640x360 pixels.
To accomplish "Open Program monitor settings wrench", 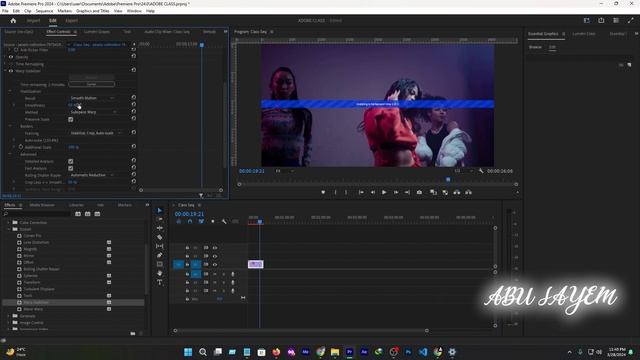I will point(481,171).
